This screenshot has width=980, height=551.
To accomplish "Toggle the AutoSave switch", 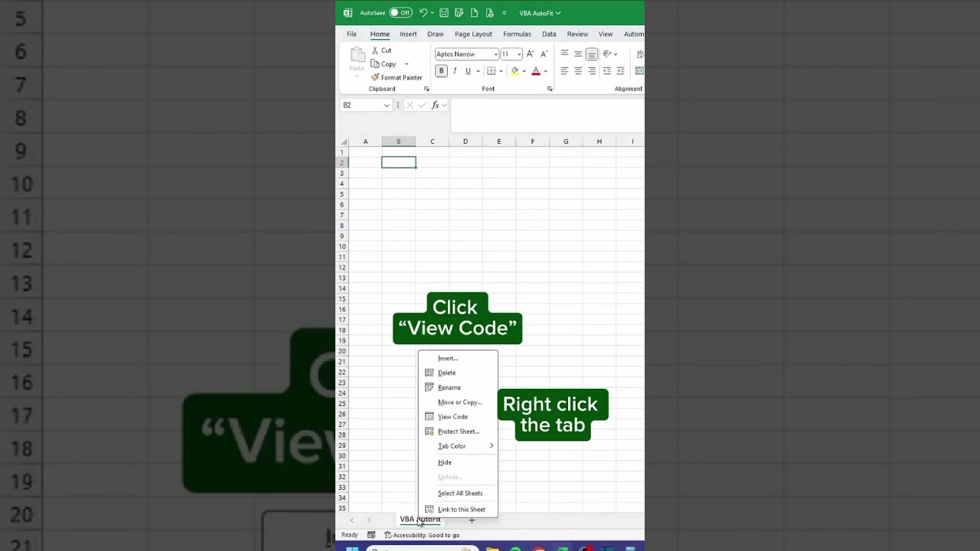I will tap(400, 13).
